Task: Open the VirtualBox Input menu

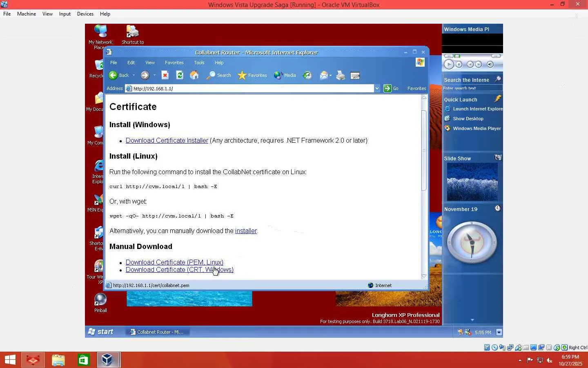Action: tap(65, 14)
